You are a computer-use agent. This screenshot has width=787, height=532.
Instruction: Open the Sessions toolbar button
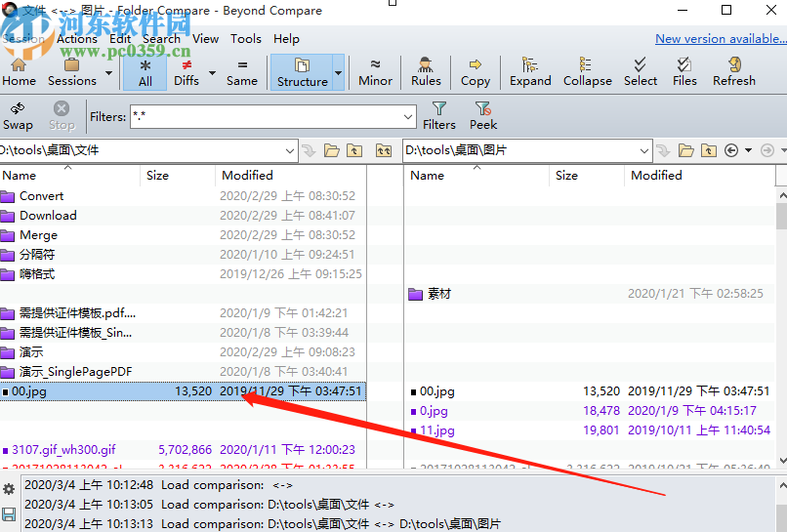coord(72,72)
